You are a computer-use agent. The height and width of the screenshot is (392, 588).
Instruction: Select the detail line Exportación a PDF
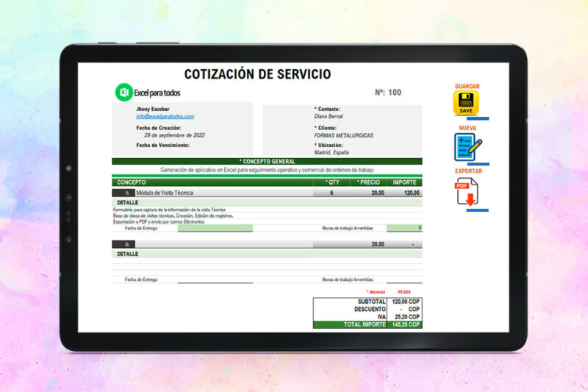click(159, 221)
